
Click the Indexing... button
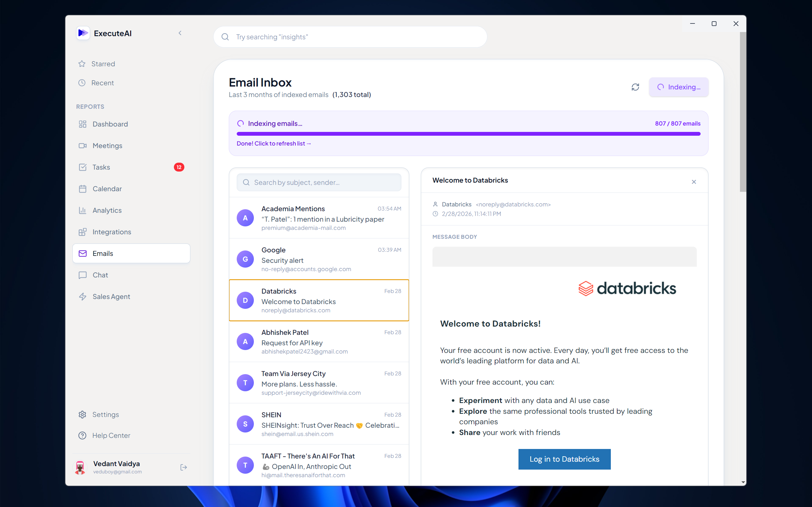click(678, 87)
